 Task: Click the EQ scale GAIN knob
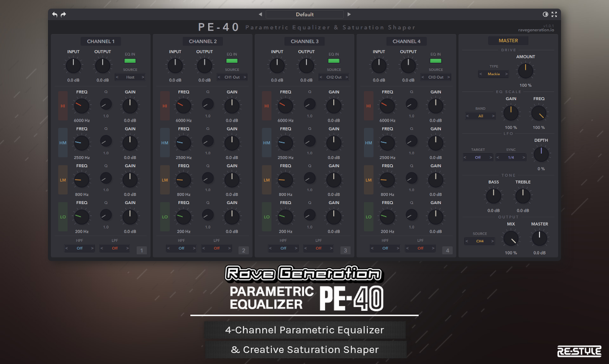click(x=511, y=113)
